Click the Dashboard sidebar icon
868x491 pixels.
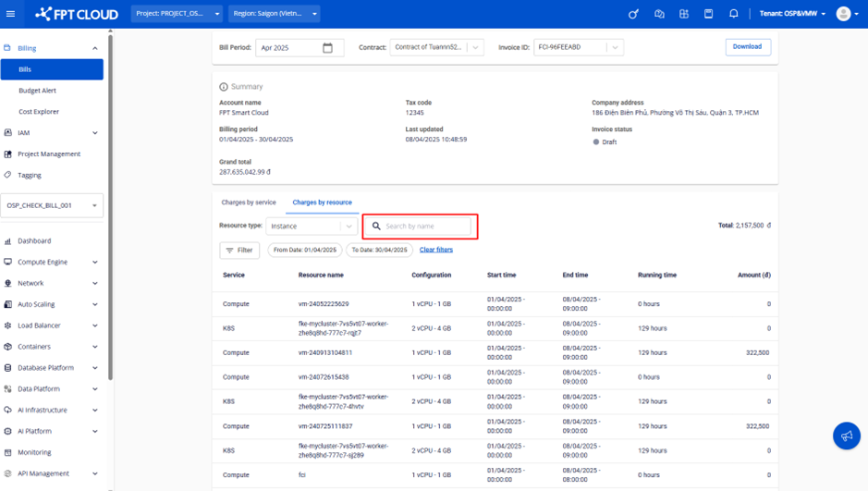[8, 241]
